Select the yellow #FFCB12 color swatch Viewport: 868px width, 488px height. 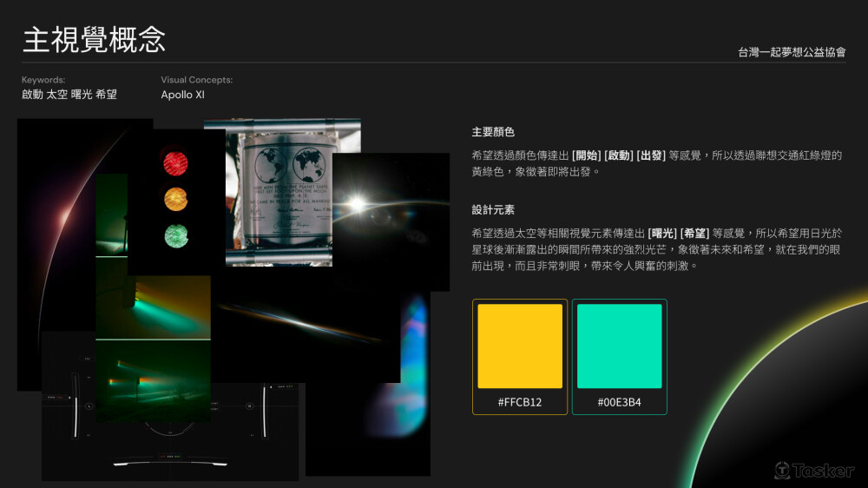(x=520, y=346)
